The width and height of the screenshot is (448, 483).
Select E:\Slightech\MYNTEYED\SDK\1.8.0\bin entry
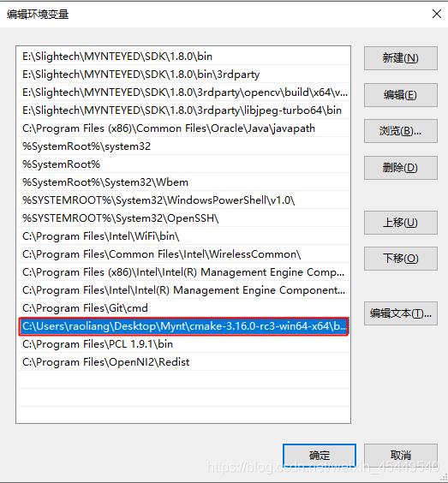(x=183, y=56)
